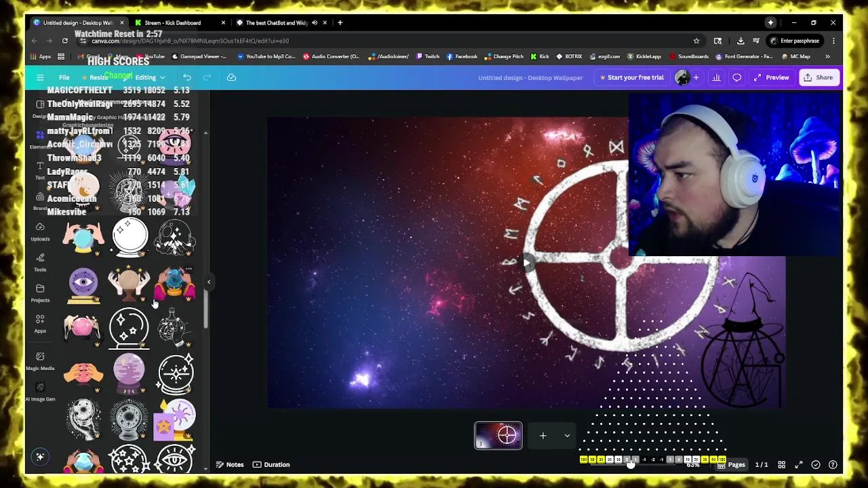Select the page 1 thumbnail
Viewport: 868px width, 488px height.
(498, 436)
